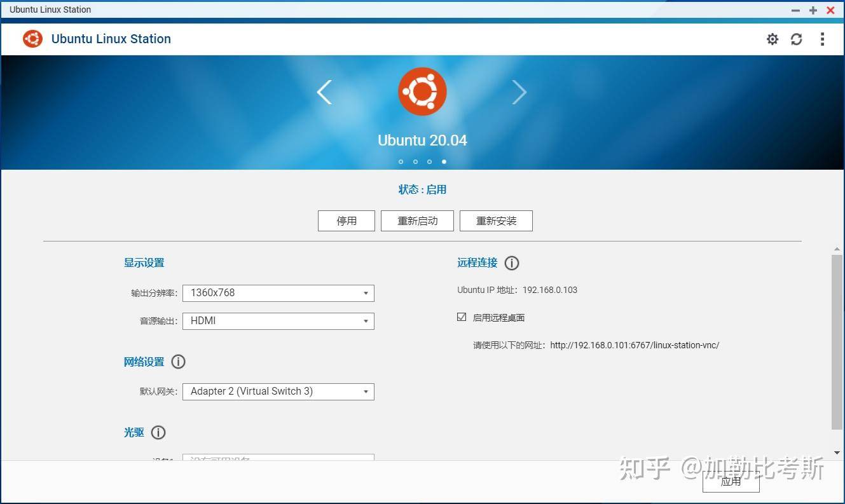Select the third carousel page dot
845x504 pixels.
click(x=429, y=161)
